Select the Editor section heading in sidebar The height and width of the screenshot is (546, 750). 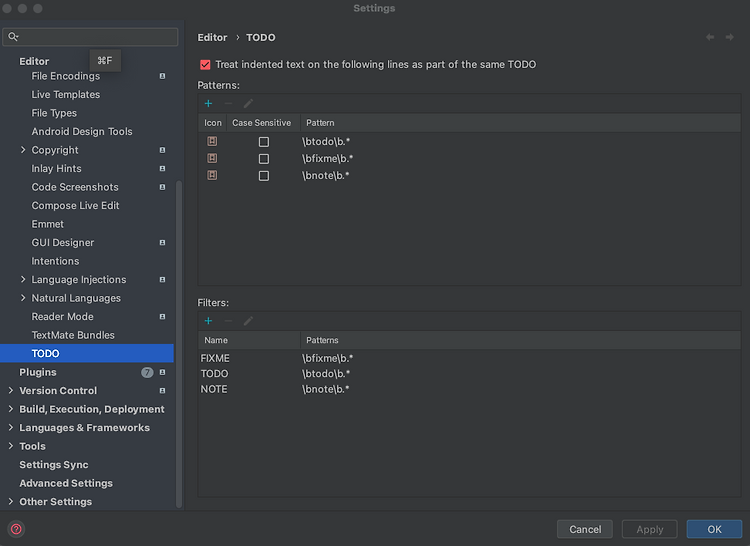coord(34,61)
